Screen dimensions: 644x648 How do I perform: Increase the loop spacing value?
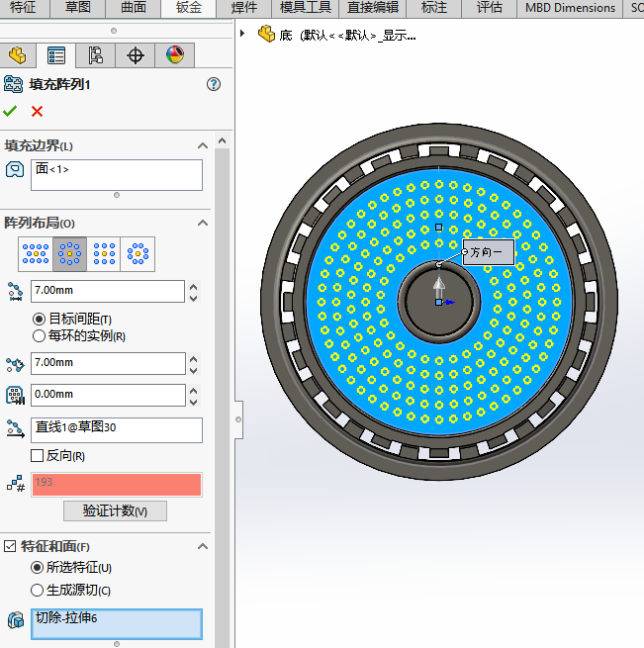coord(194,286)
